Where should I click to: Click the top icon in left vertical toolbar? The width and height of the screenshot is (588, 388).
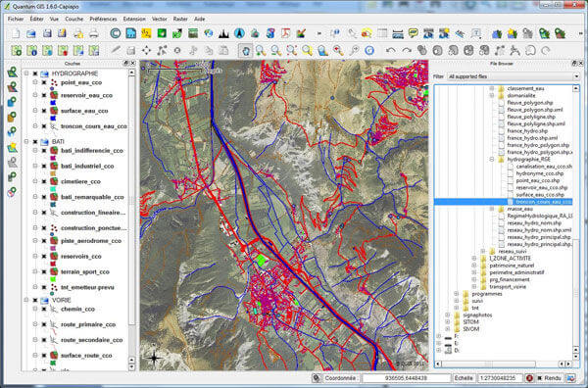[13, 72]
